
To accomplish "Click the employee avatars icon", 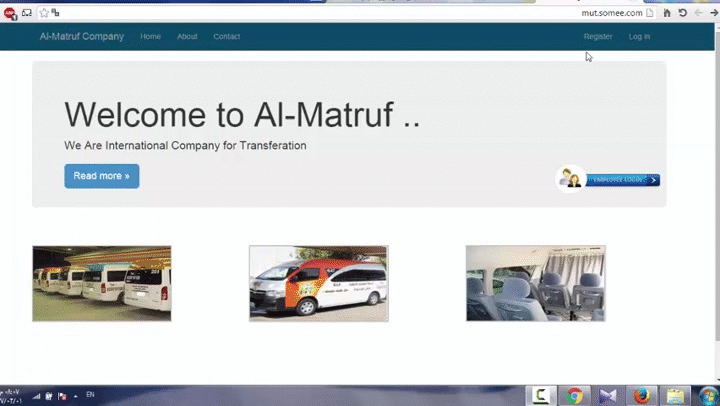I will (x=570, y=179).
